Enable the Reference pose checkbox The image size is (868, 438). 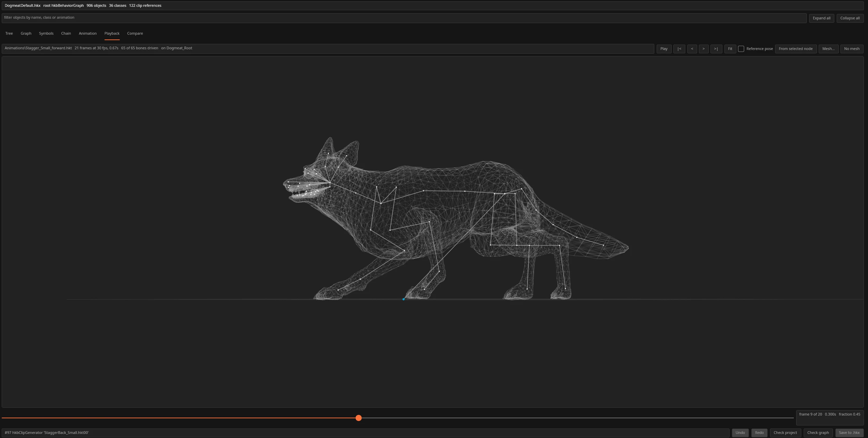pyautogui.click(x=741, y=49)
